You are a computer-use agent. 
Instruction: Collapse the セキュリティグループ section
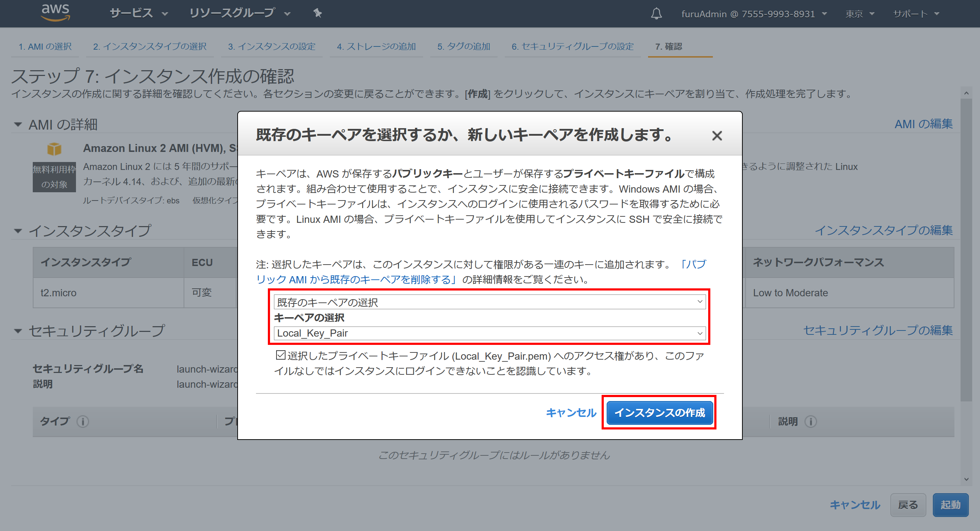pyautogui.click(x=18, y=331)
